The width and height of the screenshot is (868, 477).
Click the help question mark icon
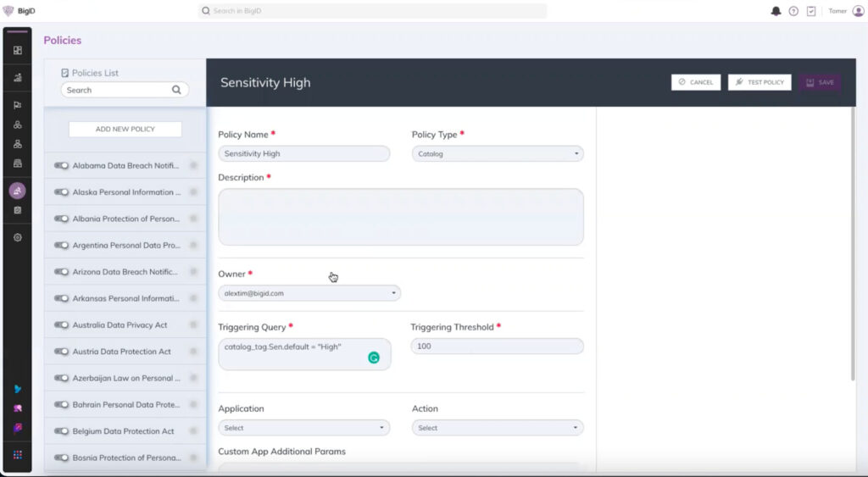pyautogui.click(x=793, y=11)
